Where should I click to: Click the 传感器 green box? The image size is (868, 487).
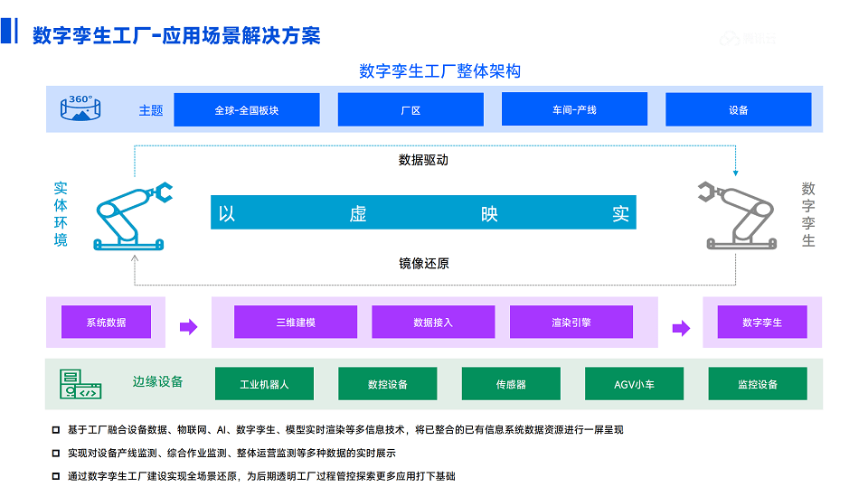pos(511,383)
